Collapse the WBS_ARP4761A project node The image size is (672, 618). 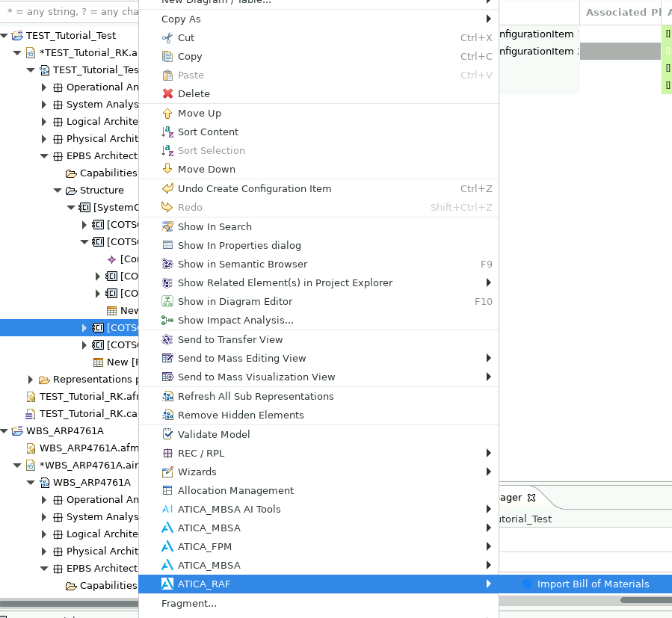coord(4,430)
